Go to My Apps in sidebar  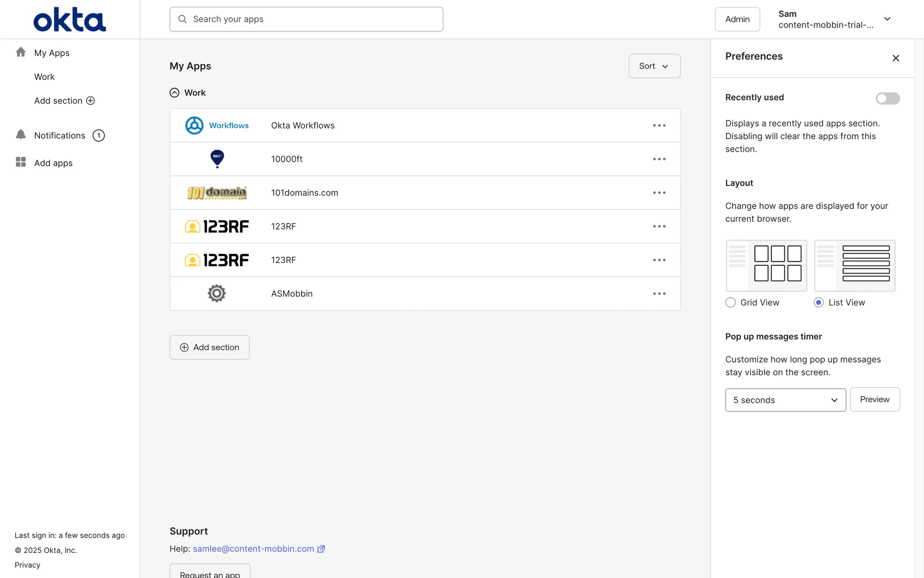(x=51, y=53)
